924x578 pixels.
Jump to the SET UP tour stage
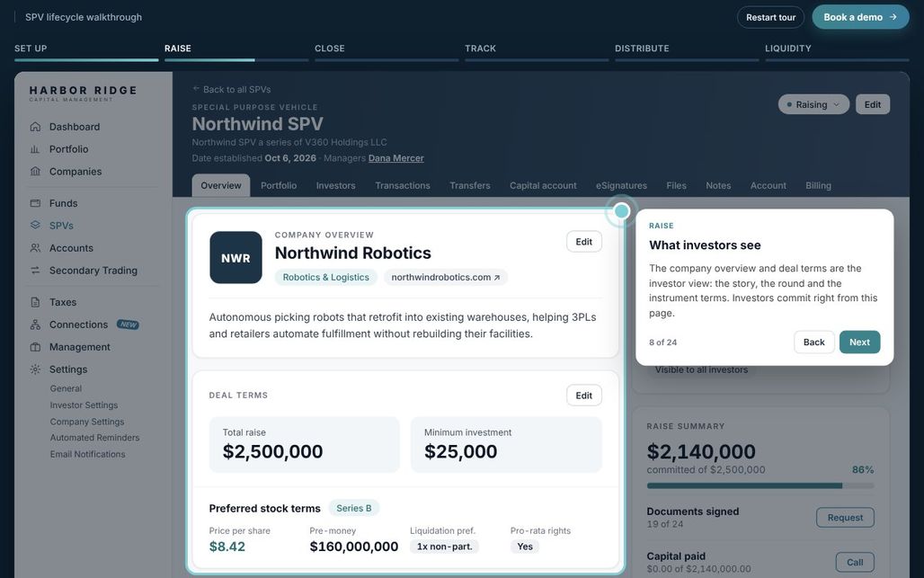click(x=86, y=50)
